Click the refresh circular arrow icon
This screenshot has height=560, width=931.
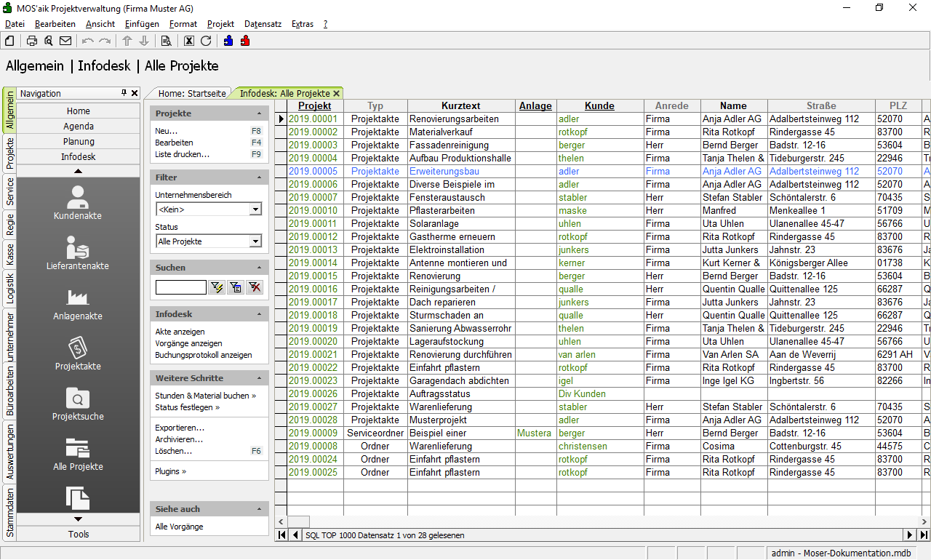point(206,41)
